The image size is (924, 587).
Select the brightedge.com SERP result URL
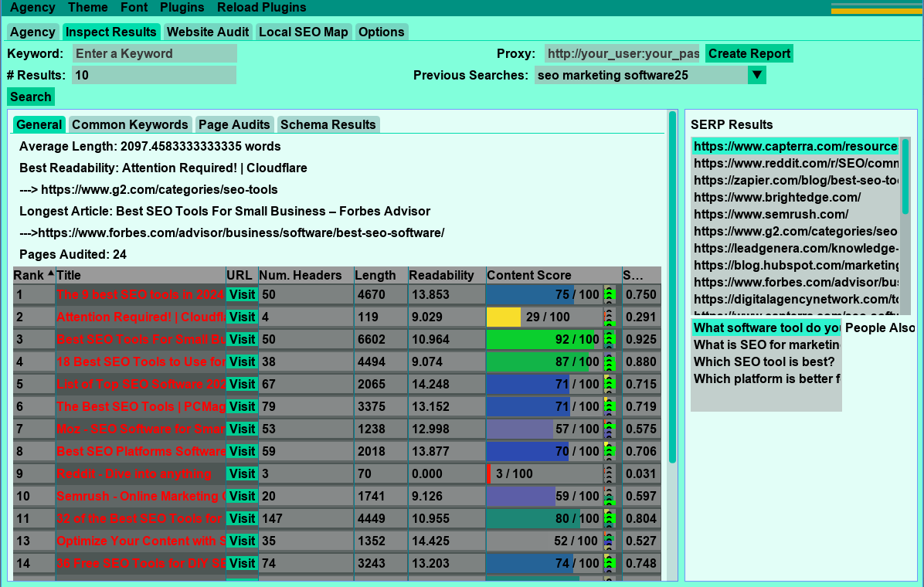795,198
